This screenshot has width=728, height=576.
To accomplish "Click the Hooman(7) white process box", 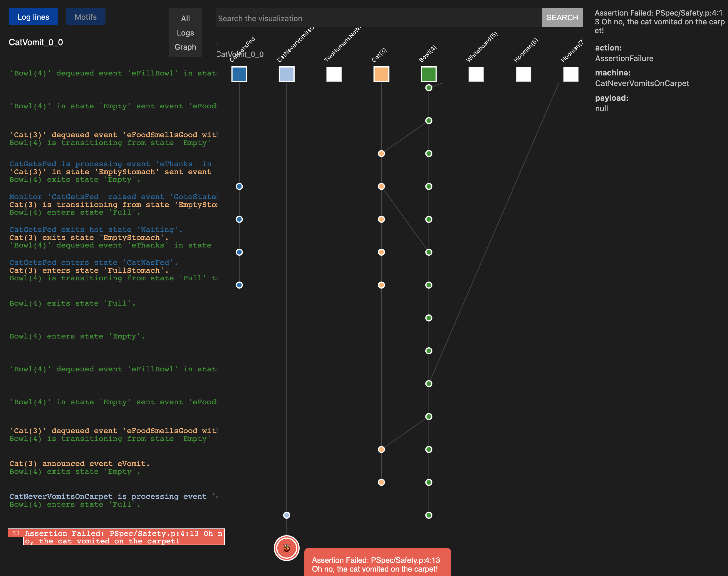I will [571, 74].
